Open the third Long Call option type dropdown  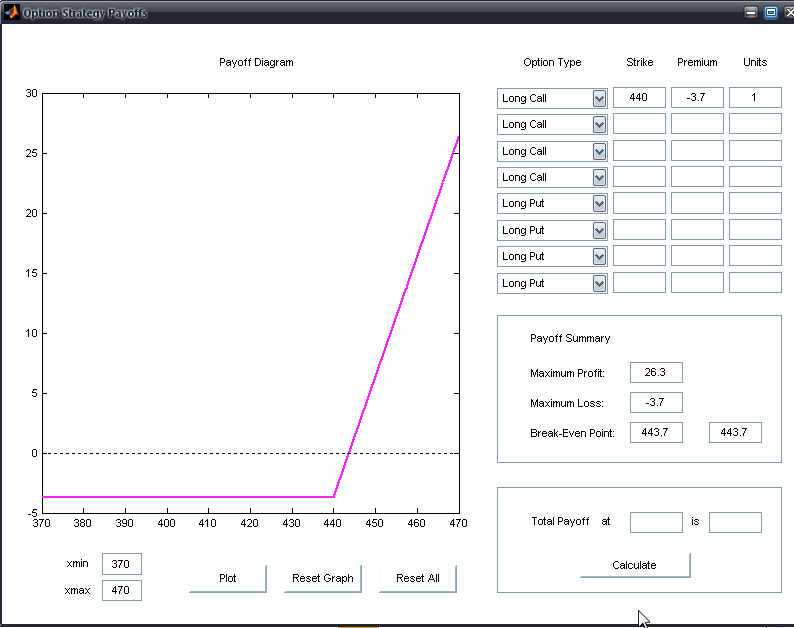tap(552, 151)
